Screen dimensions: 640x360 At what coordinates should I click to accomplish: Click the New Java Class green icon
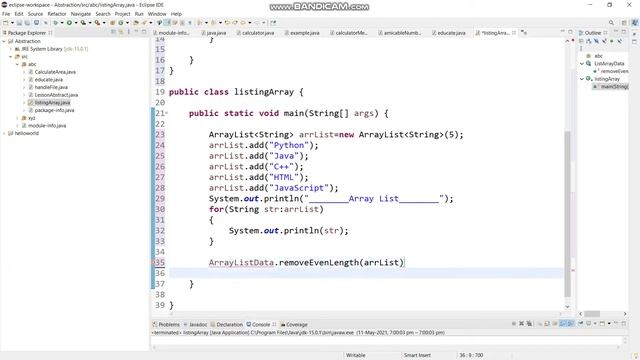click(121, 23)
